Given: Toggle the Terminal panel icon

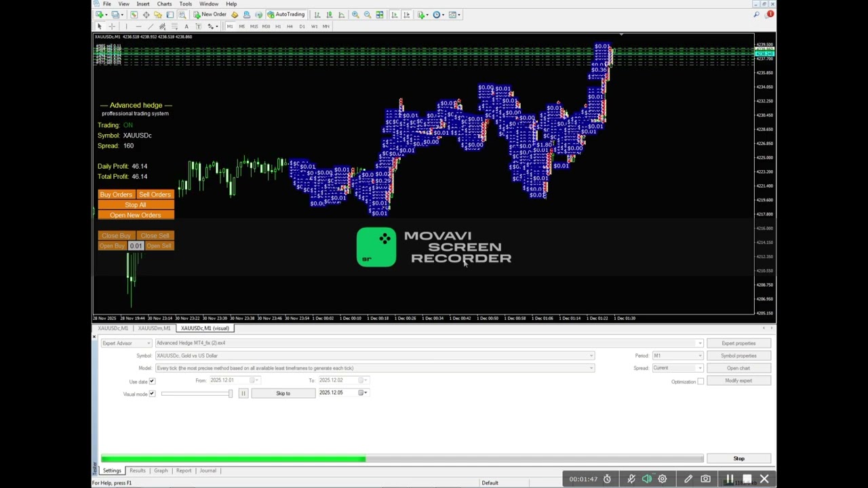Looking at the screenshot, I should click(x=170, y=14).
